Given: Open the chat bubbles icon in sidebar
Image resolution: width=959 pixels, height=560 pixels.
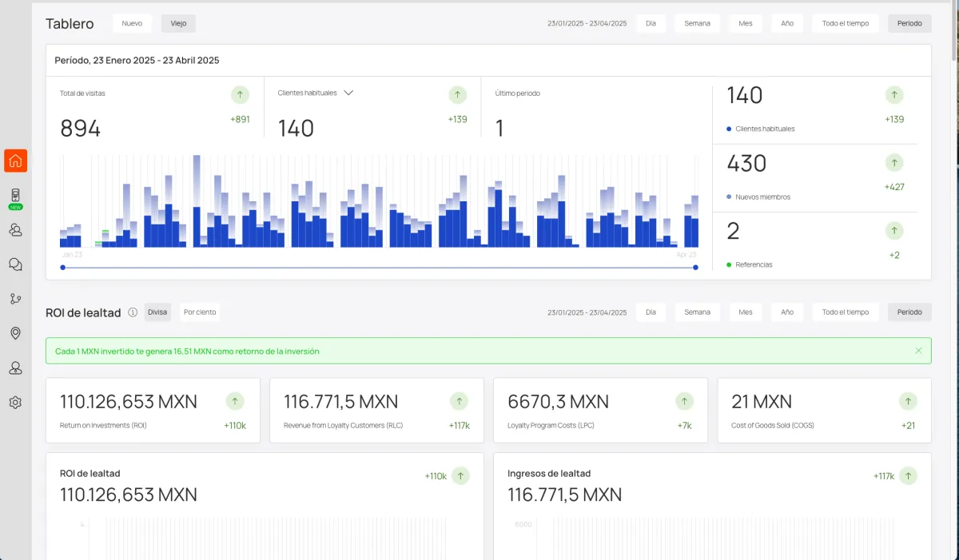Looking at the screenshot, I should [x=15, y=264].
